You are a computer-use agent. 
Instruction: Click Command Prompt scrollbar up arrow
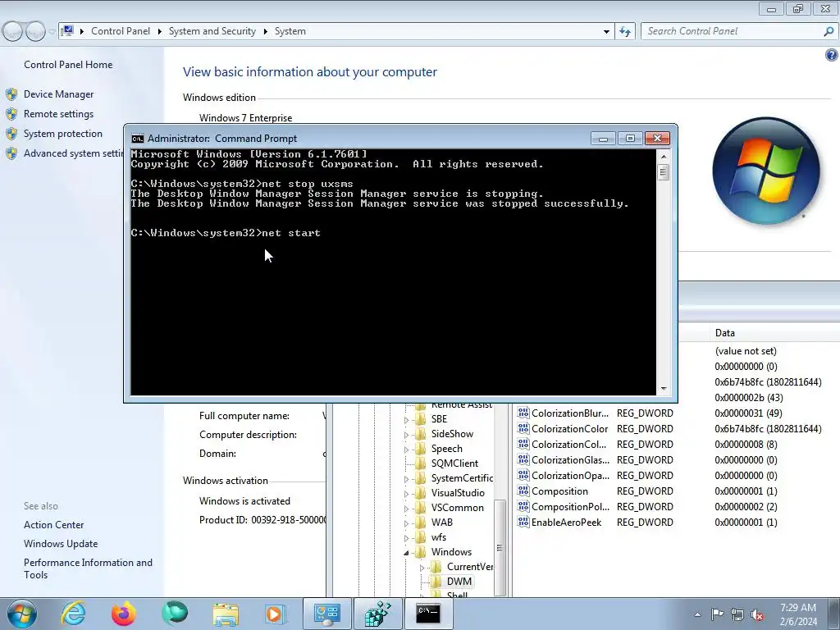tap(663, 157)
